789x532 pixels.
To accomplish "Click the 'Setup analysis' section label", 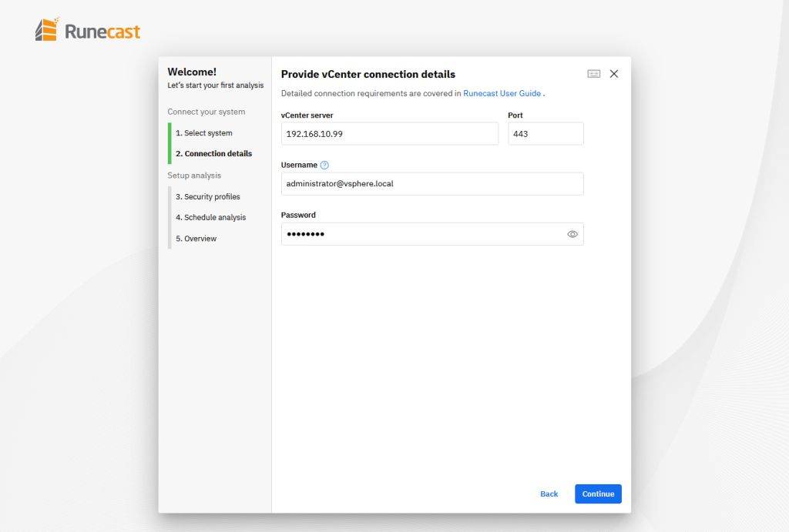I will pos(194,176).
